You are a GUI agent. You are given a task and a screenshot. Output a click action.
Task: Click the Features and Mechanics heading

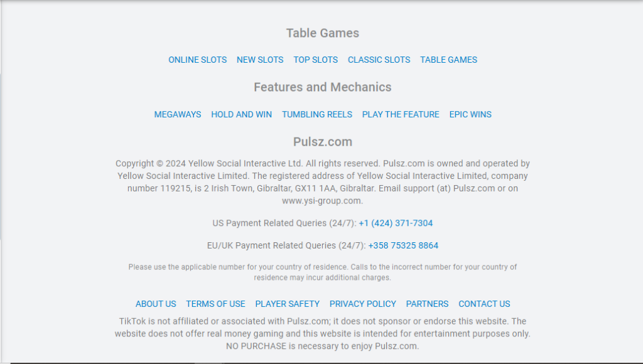[x=323, y=87]
